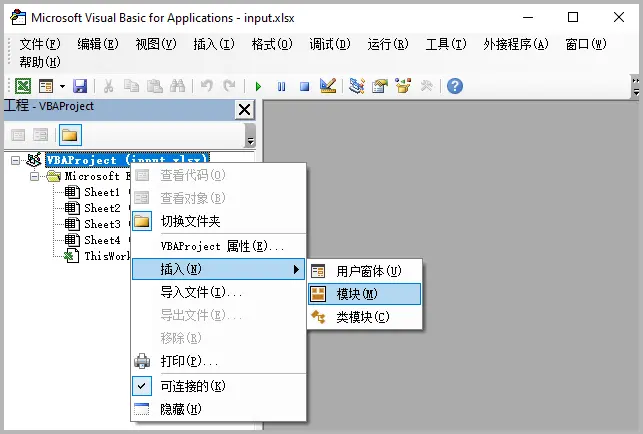This screenshot has width=643, height=434.
Task: Click the Copy toolbar icon
Action: coord(132,86)
